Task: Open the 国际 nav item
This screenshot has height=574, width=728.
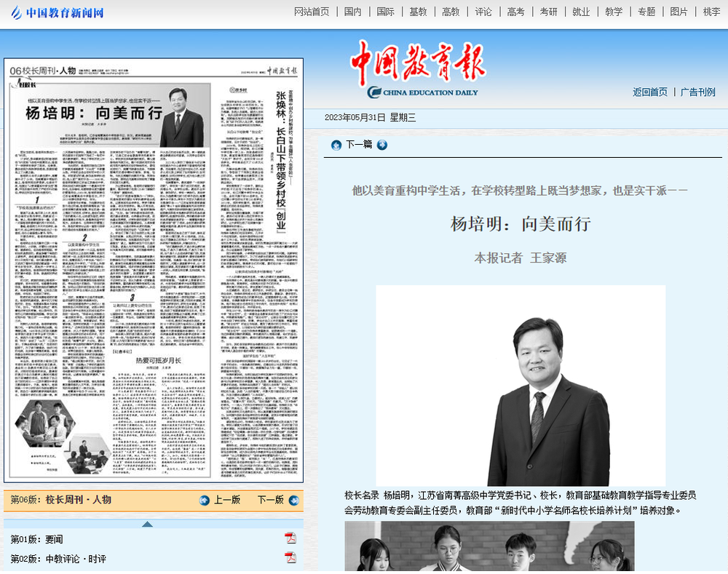Action: [385, 12]
